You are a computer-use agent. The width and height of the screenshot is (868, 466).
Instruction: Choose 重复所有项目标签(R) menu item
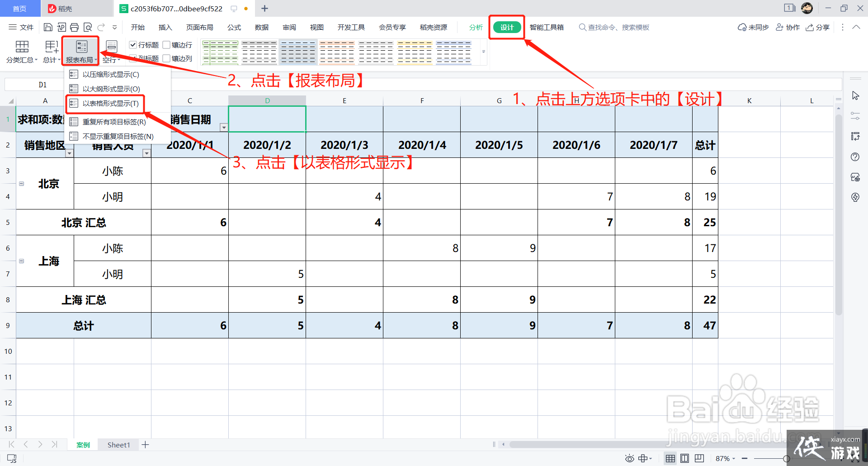click(118, 122)
